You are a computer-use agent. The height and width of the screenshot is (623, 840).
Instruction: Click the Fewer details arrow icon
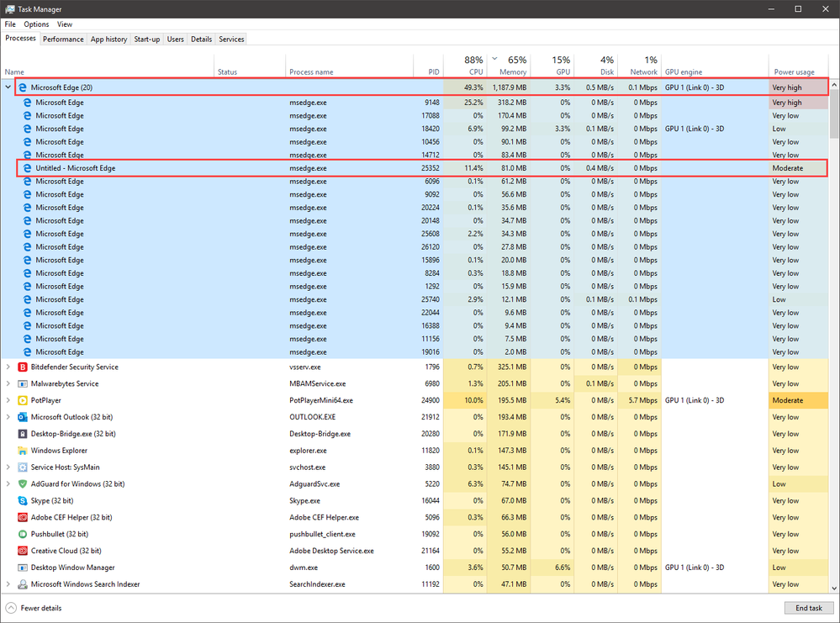(11, 608)
